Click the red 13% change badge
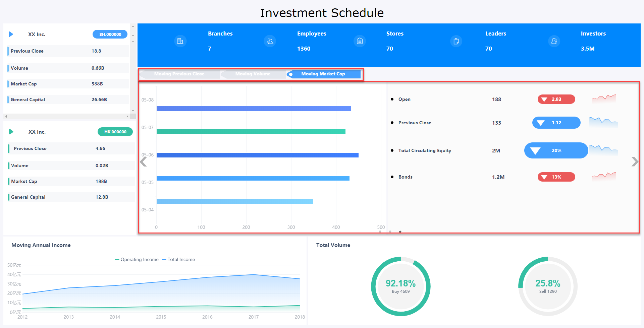 [556, 177]
